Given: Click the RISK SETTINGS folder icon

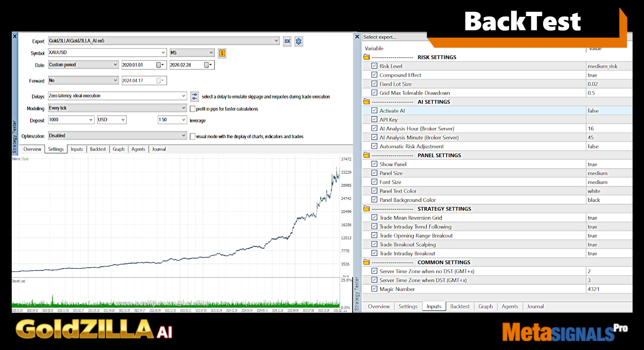Looking at the screenshot, I should coord(366,57).
